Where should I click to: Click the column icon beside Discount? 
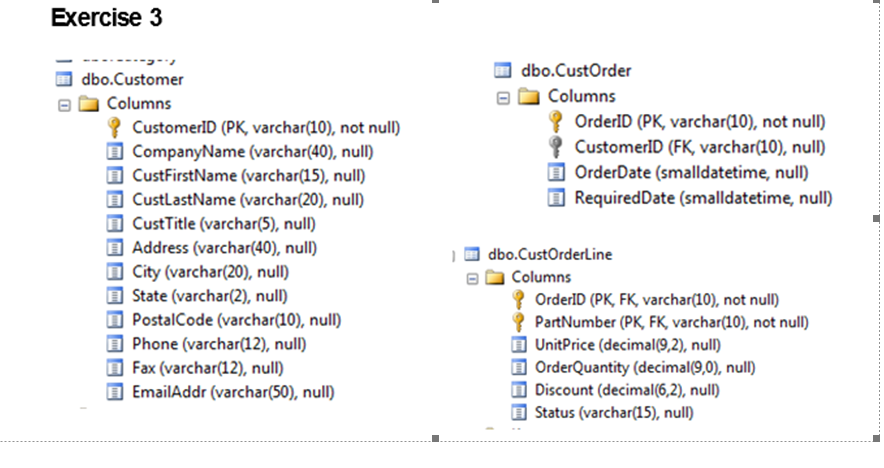point(519,390)
